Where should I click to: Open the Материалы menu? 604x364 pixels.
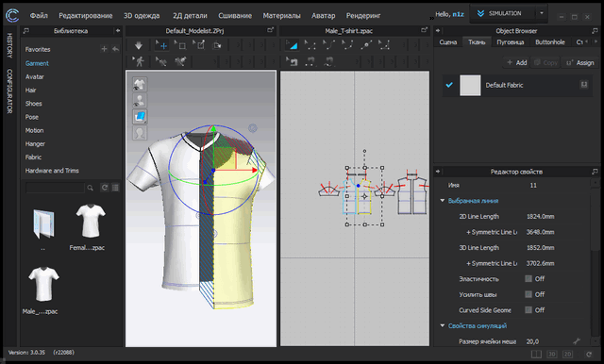[281, 16]
